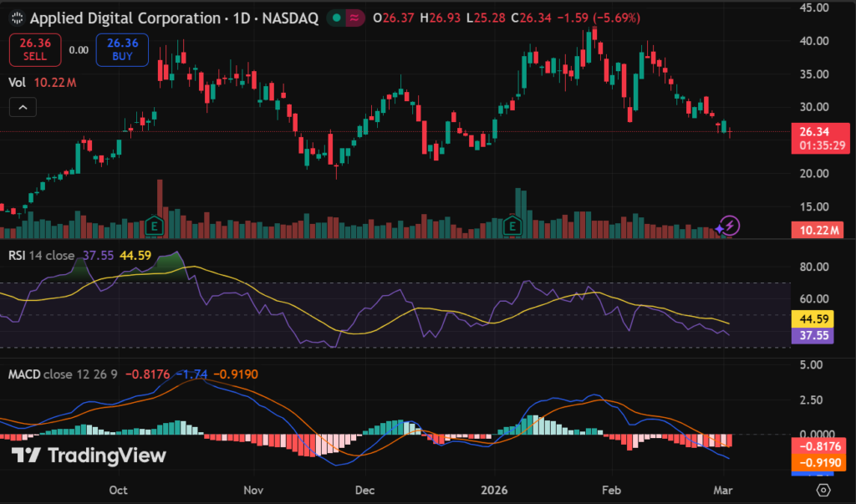
Task: Toggle the green market status dot
Action: click(x=334, y=18)
